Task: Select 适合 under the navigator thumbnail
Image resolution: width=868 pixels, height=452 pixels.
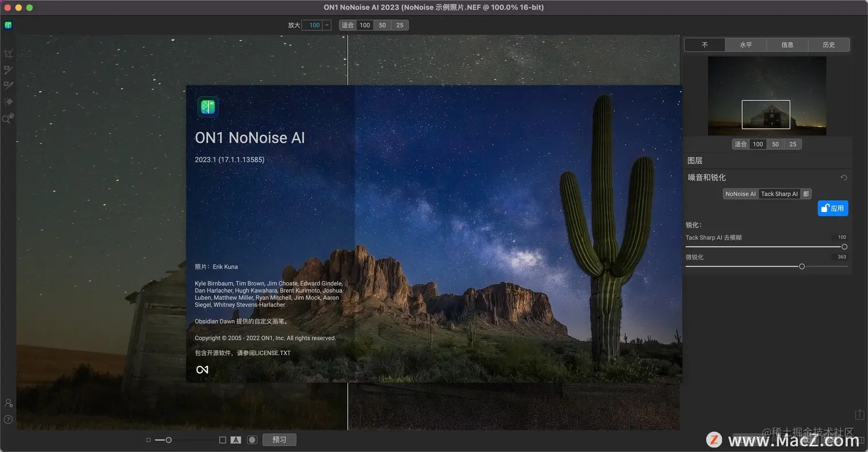Action: coord(741,144)
